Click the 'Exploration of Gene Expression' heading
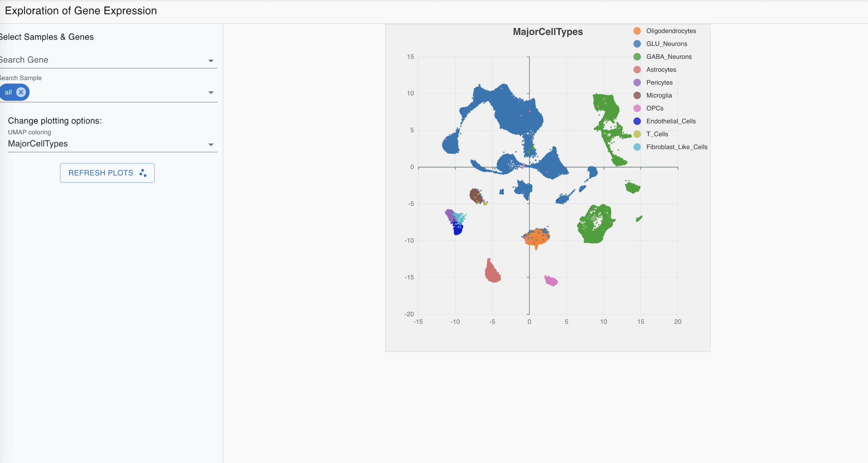Screen dimensions: 868x463 click(x=80, y=10)
